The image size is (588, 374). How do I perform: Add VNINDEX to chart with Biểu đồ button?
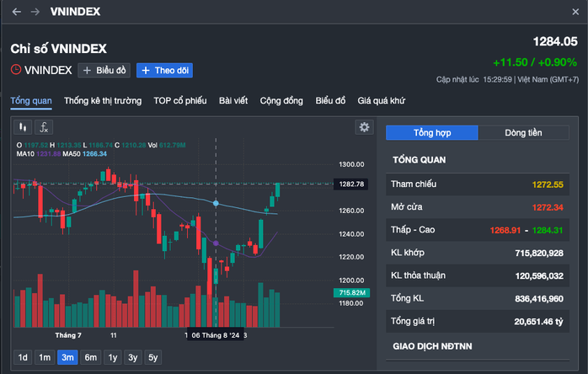pos(104,71)
